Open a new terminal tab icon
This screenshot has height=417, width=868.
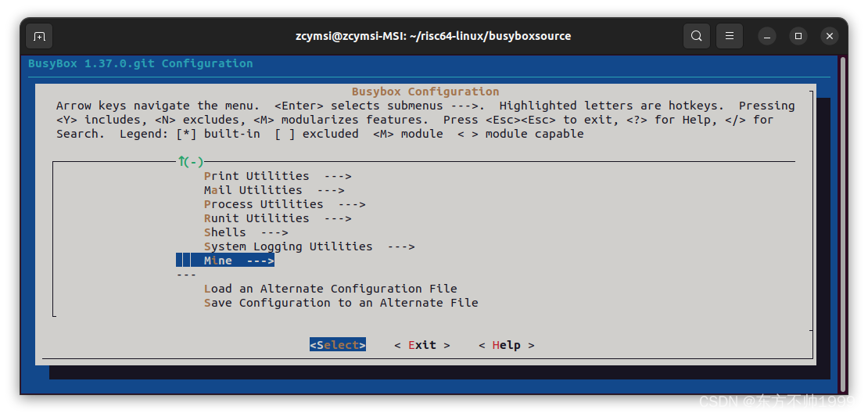[x=39, y=37]
